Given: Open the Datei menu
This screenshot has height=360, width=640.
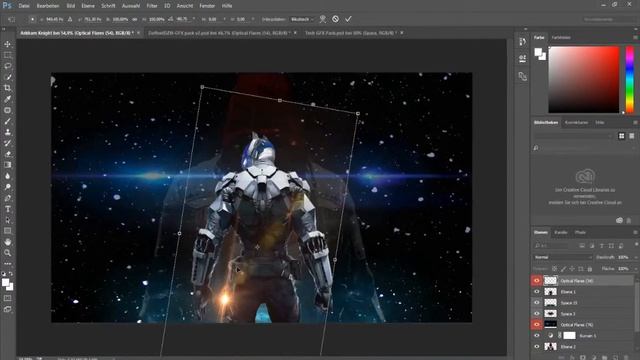Looking at the screenshot, I should (x=24, y=6).
